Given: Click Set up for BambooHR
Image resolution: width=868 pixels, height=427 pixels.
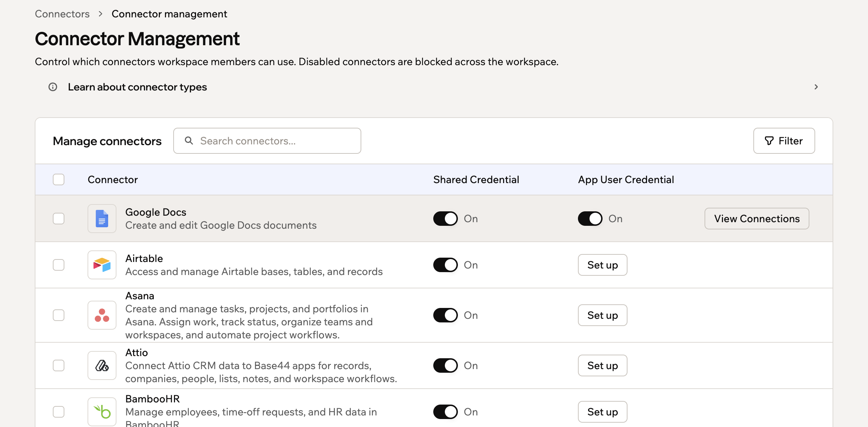Looking at the screenshot, I should pos(603,412).
